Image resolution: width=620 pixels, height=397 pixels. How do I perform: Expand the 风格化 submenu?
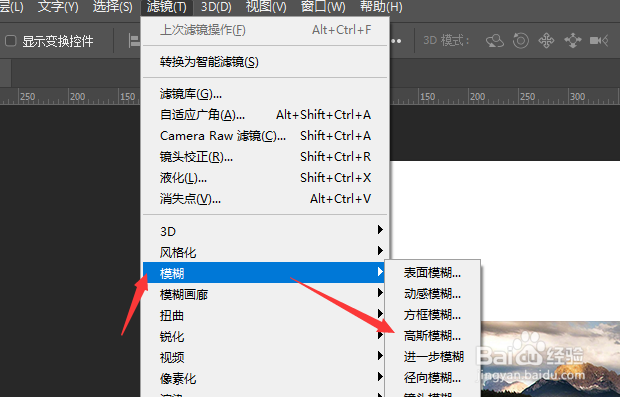[265, 252]
